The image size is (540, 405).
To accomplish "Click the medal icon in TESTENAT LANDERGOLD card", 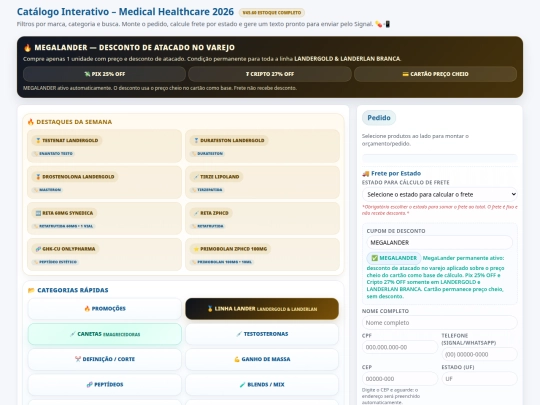I will (38, 141).
